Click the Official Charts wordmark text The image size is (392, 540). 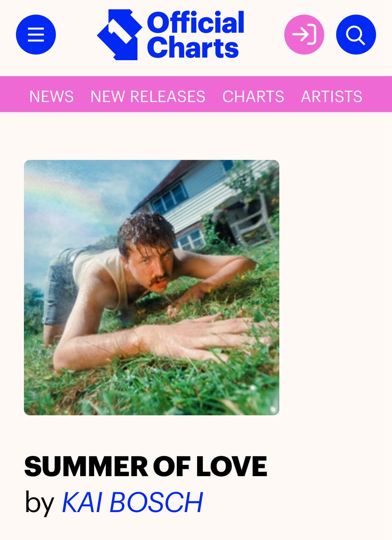coord(196,35)
